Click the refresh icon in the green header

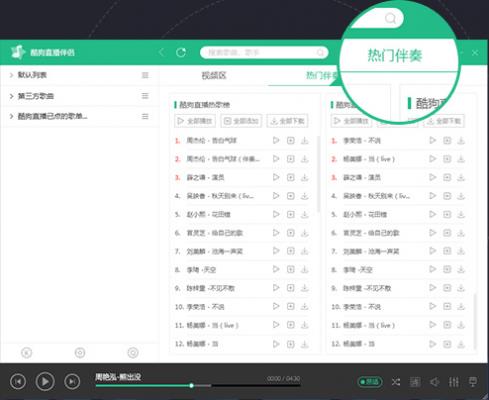[181, 52]
